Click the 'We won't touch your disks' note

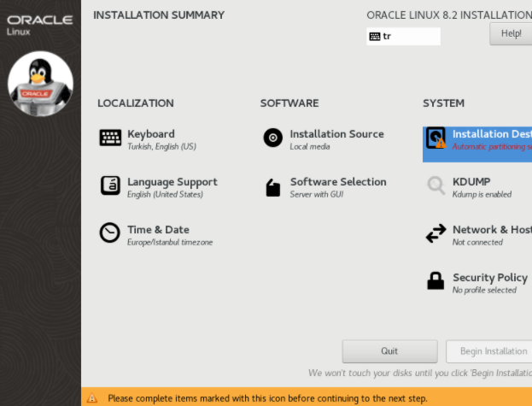click(420, 373)
